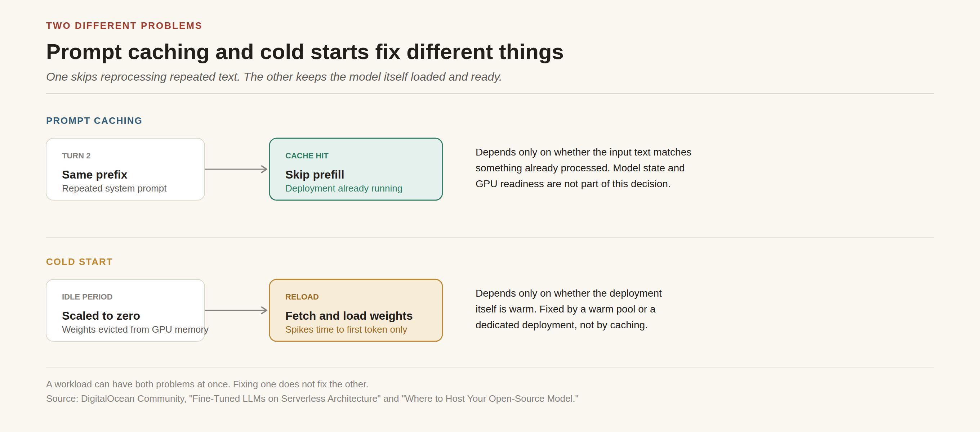Click the CACHE HIT green label
The image size is (980, 432).
(x=307, y=156)
